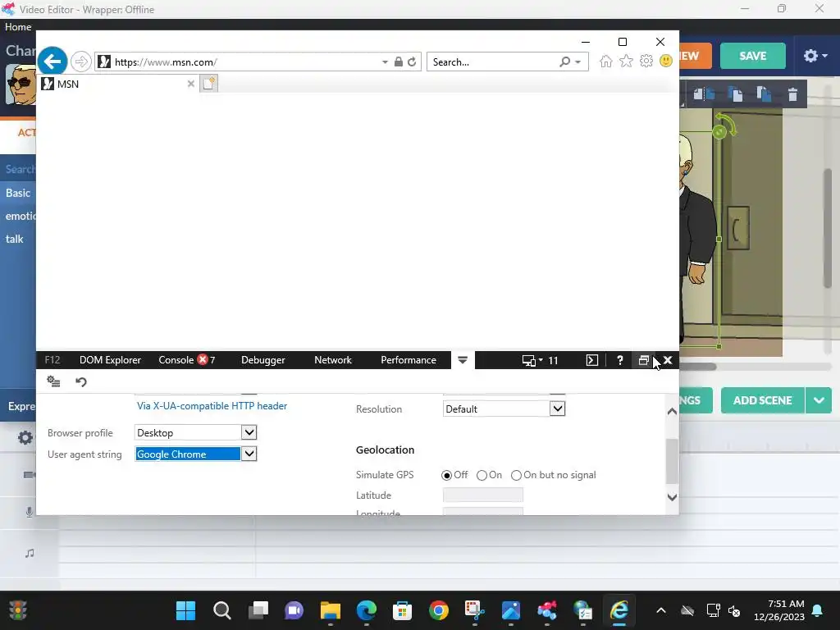840x630 pixels.
Task: Open search provider dropdown arrow
Action: coord(577,62)
